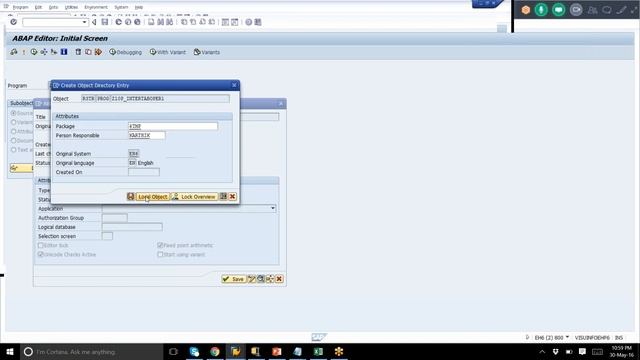Image resolution: width=640 pixels, height=360 pixels.
Task: Select the Source code radio button
Action: pos(14,113)
